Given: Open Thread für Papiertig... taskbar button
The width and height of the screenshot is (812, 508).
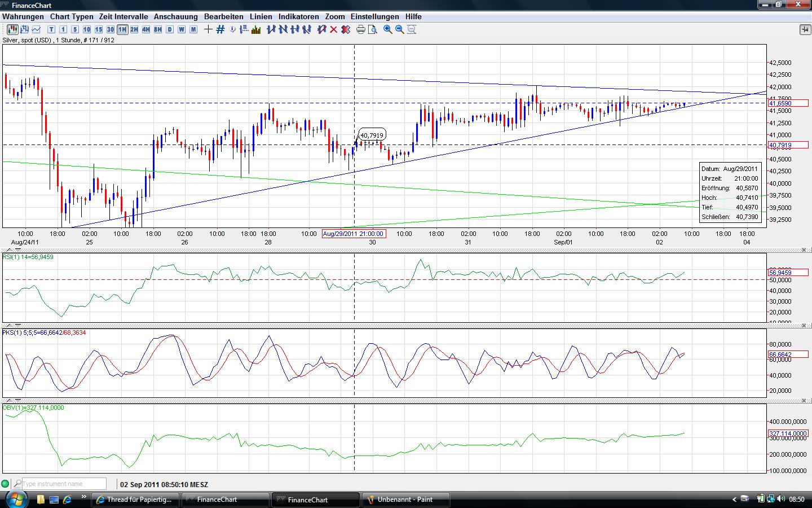Looking at the screenshot, I should pos(134,500).
